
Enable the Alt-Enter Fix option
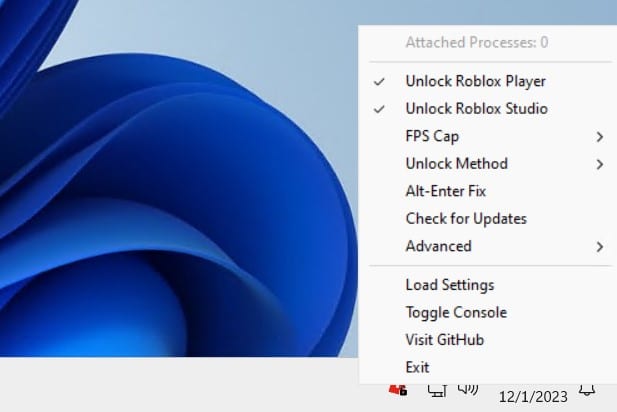(488, 191)
